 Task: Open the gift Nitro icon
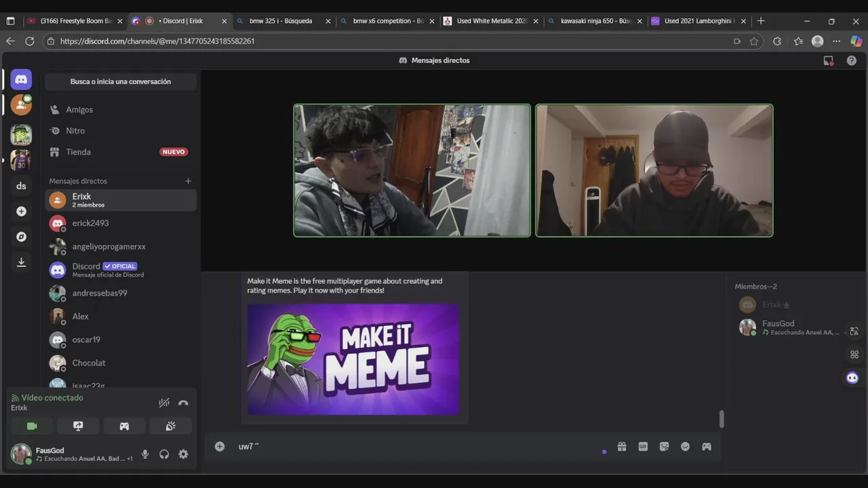click(622, 447)
